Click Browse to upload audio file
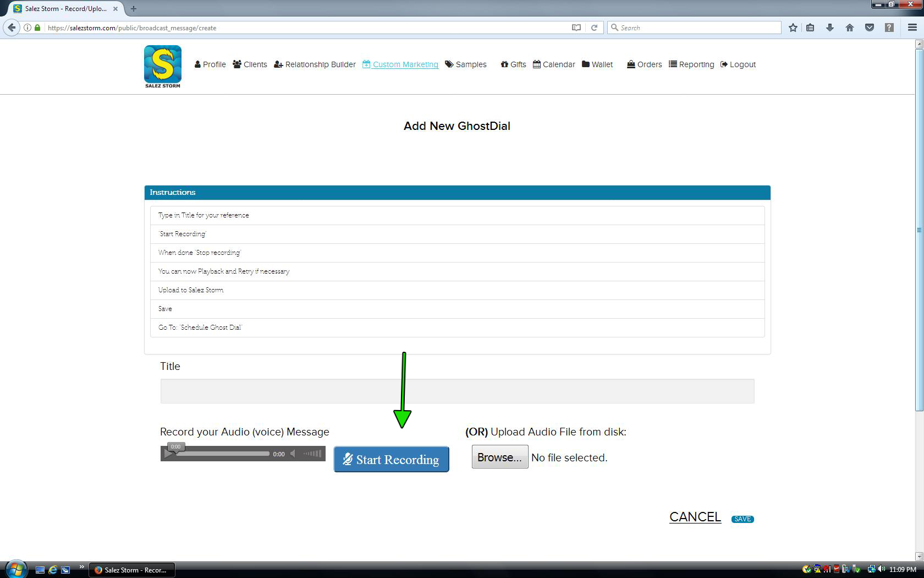Screen dimensions: 924x578 click(x=499, y=457)
